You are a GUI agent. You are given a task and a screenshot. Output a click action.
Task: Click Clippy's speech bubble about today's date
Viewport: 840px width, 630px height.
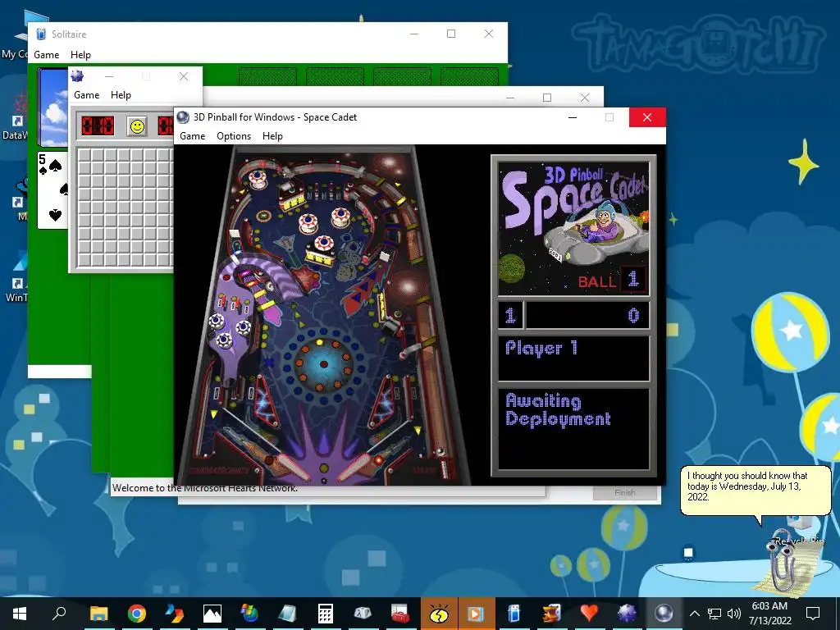pos(756,490)
